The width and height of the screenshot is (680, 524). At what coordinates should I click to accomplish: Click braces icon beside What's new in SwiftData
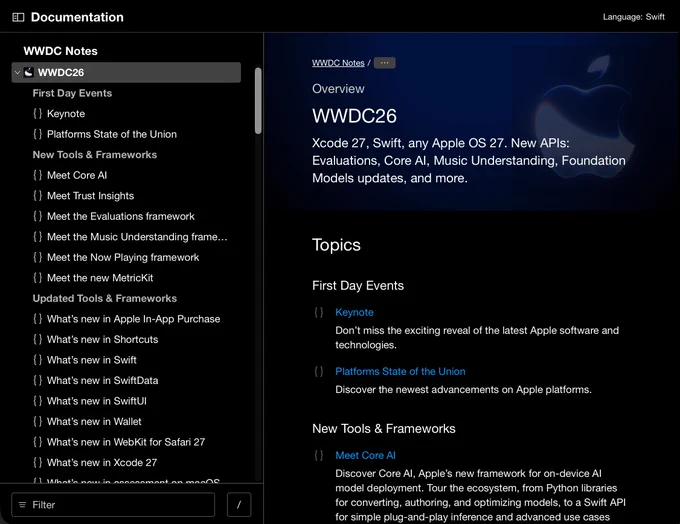[38, 380]
